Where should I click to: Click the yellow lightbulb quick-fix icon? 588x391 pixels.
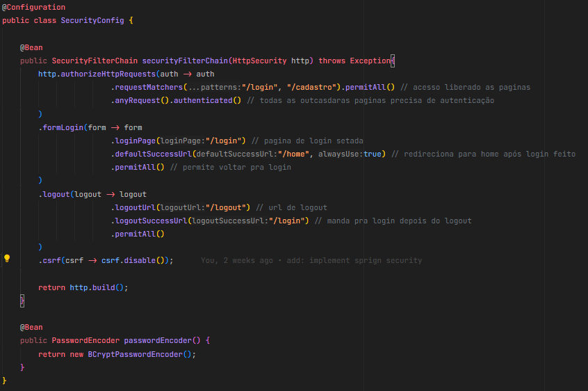(8, 260)
